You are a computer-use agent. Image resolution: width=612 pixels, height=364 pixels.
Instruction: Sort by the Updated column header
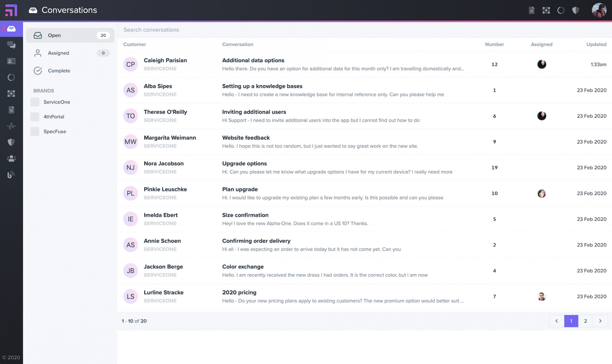596,44
